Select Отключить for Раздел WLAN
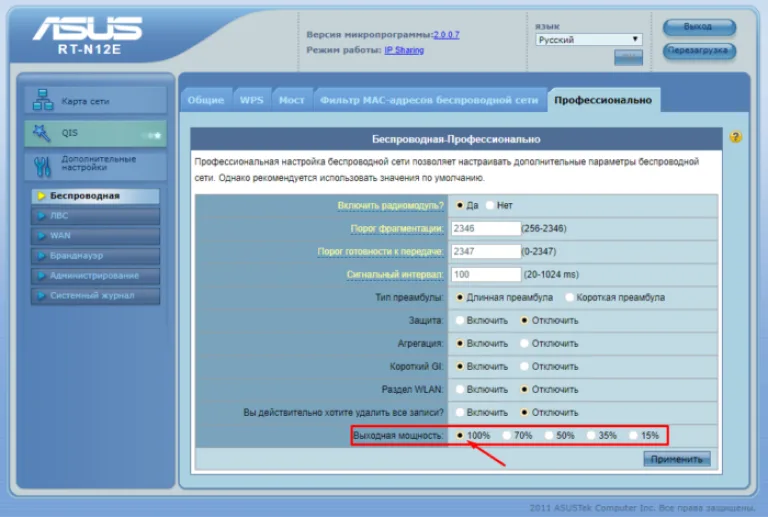This screenshot has height=517, width=768. pos(525,390)
